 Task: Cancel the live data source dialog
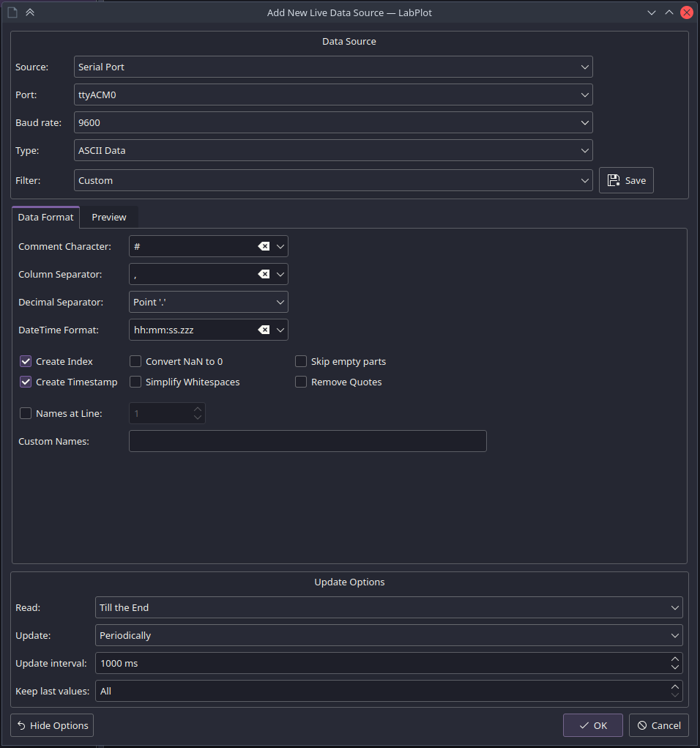click(x=658, y=725)
